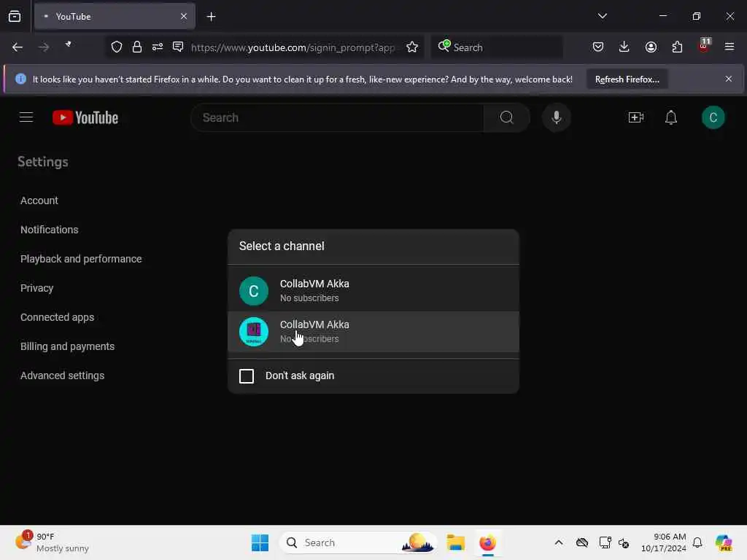Viewport: 747px width, 560px height.
Task: Open the Windows notification center bell
Action: pyautogui.click(x=697, y=542)
